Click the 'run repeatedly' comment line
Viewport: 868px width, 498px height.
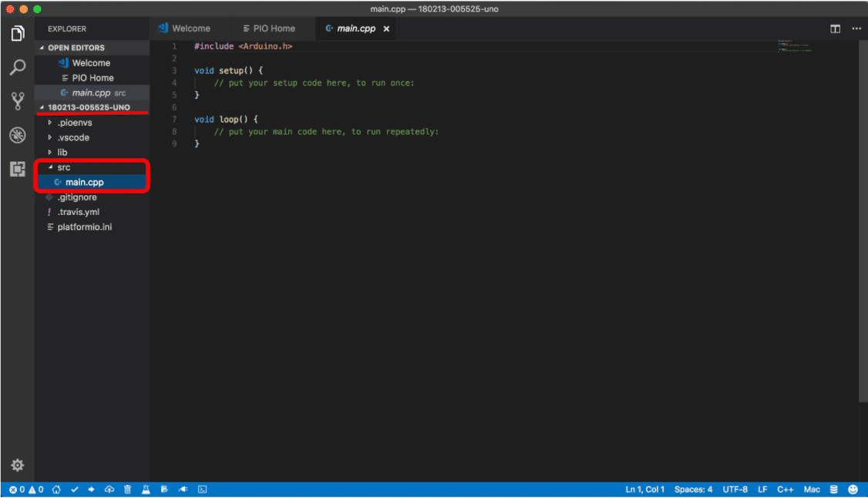[326, 132]
